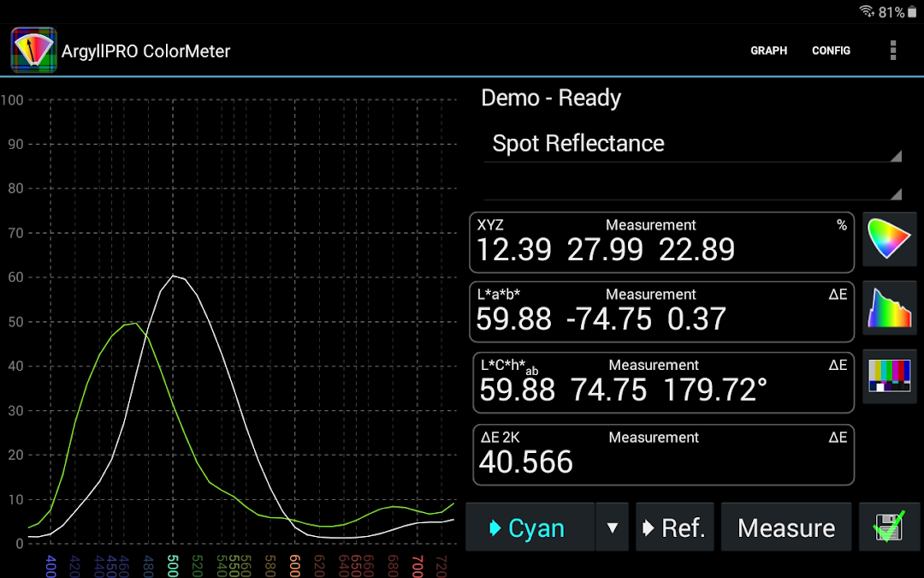Tap the 40.566 delta E value
Viewport: 924px width, 578px height.
525,462
